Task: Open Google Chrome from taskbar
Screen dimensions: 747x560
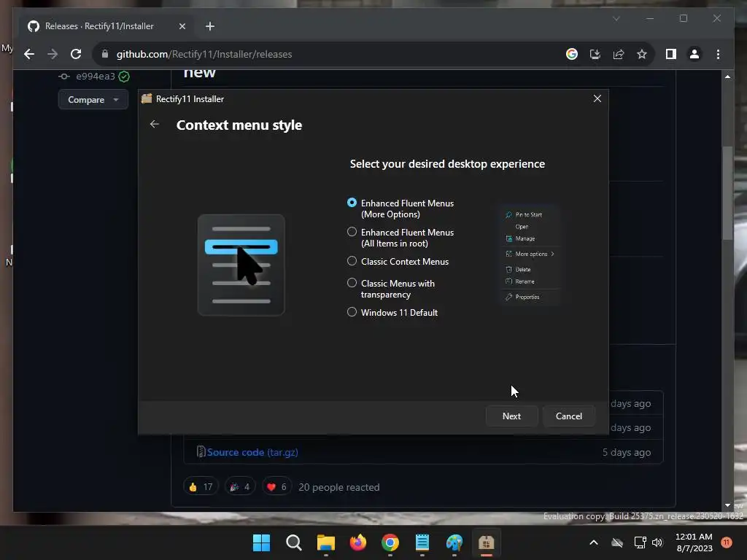Action: click(390, 542)
